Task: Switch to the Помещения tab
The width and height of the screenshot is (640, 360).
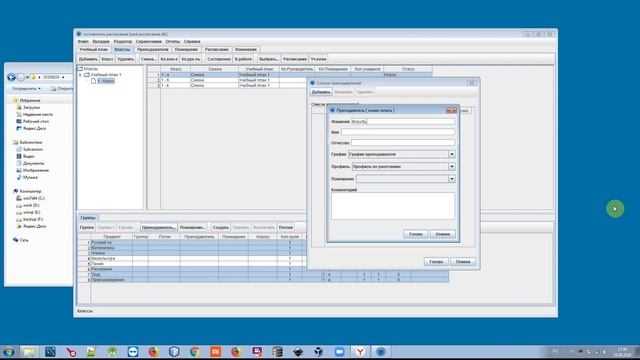Action: (x=186, y=49)
